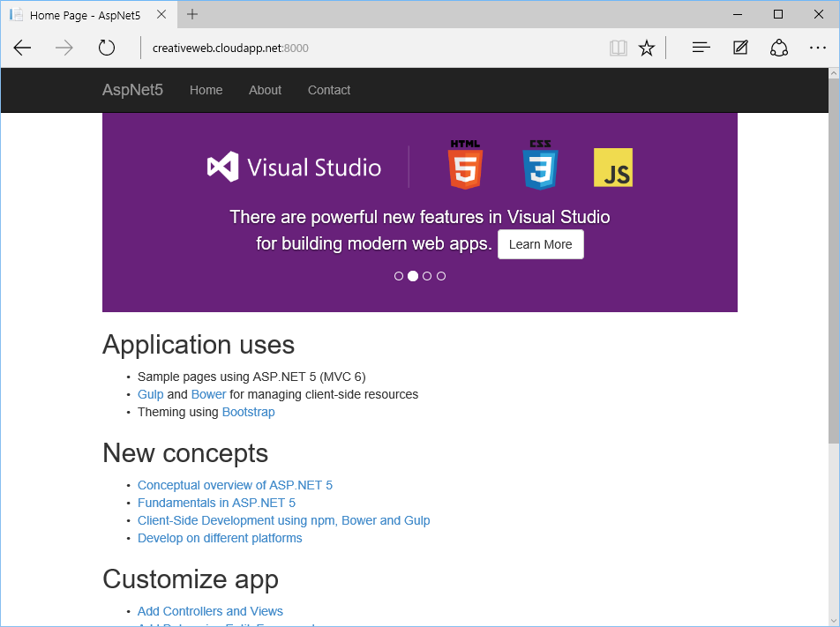Click the Customize app heading
Image resolution: width=840 pixels, height=627 pixels.
tap(191, 579)
